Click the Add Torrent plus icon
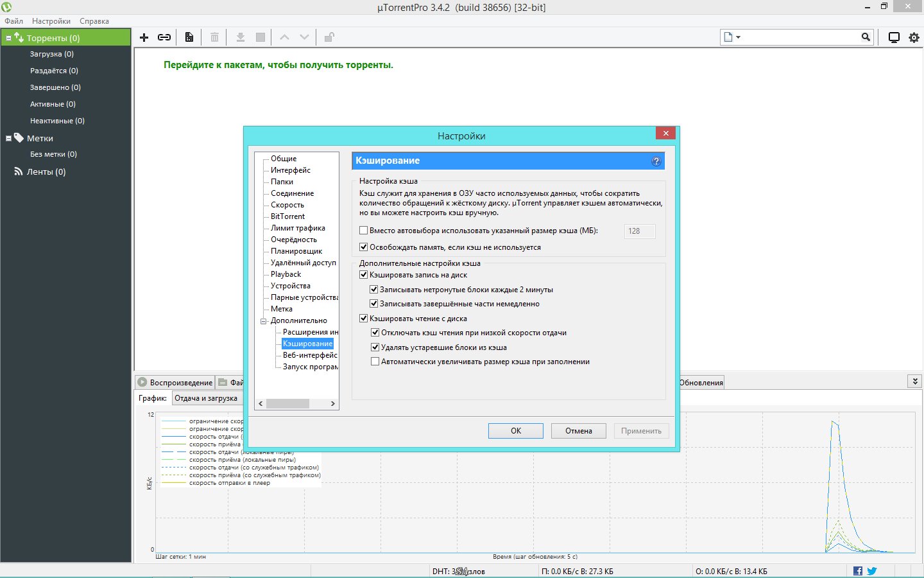 tap(144, 37)
